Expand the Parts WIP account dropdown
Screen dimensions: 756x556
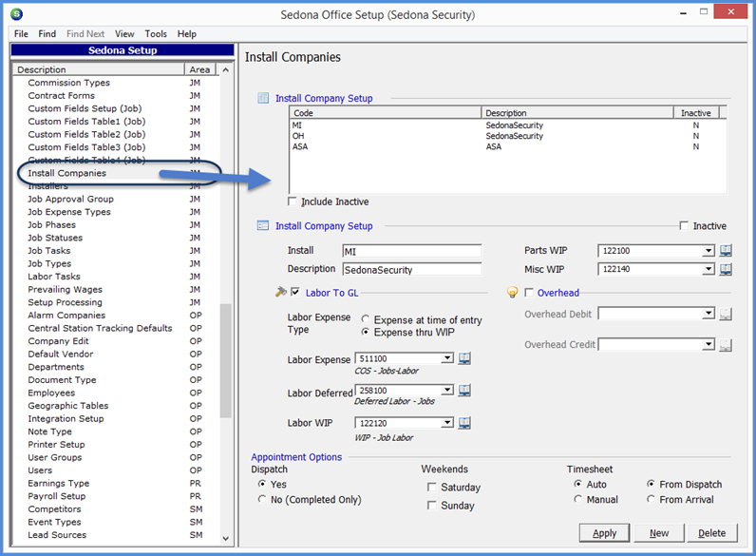[709, 251]
